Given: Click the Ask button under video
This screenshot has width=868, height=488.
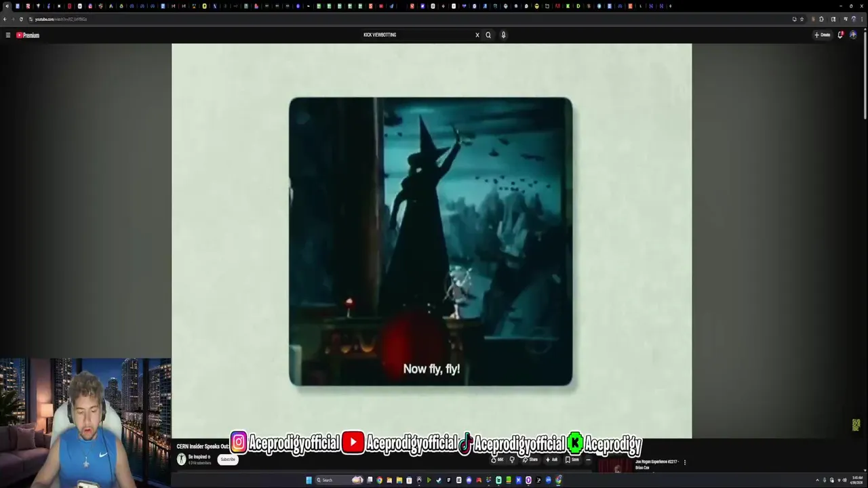Looking at the screenshot, I should coord(552,460).
